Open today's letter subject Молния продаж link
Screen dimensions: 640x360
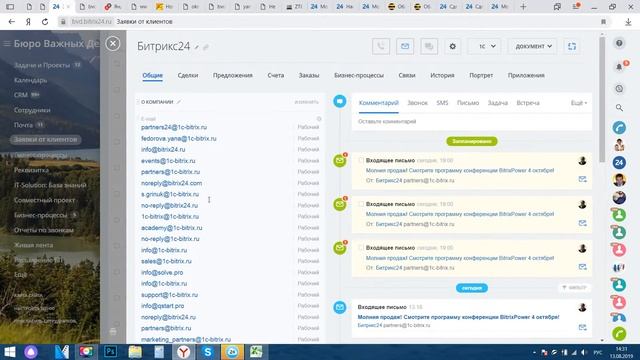(458, 317)
